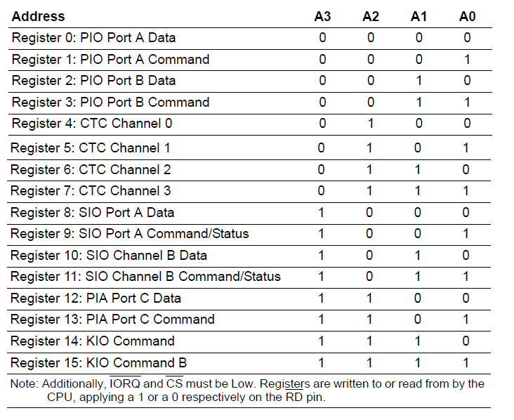Screen dimensions: 514x420
Task: Select Register 3: PIO Port B Command
Action: (110, 103)
